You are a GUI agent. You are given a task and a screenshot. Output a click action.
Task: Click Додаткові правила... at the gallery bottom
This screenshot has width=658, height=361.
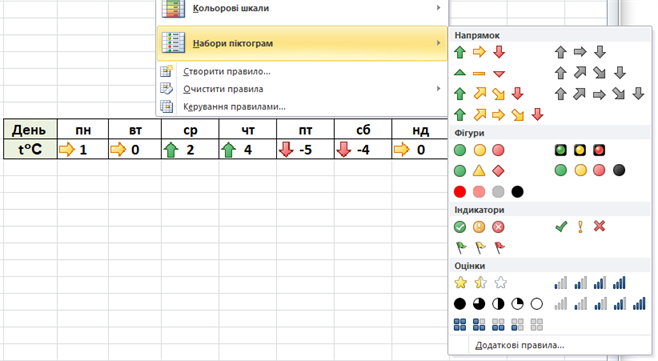(x=520, y=345)
